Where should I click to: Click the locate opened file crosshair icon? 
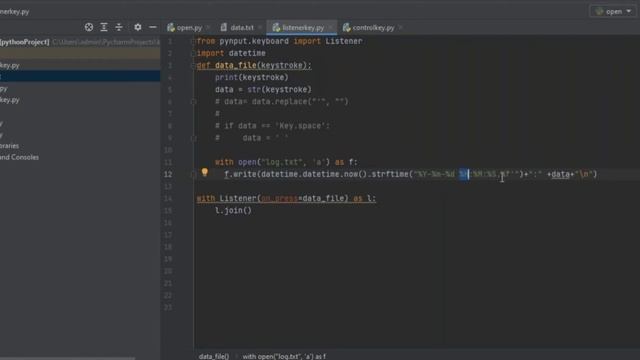[89, 27]
